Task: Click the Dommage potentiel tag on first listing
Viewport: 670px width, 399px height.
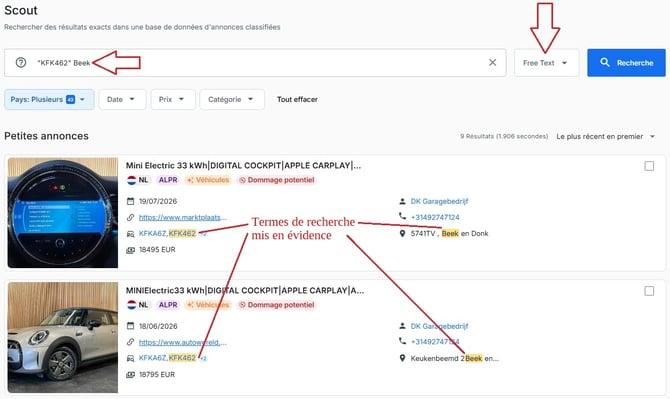Action: pyautogui.click(x=276, y=180)
